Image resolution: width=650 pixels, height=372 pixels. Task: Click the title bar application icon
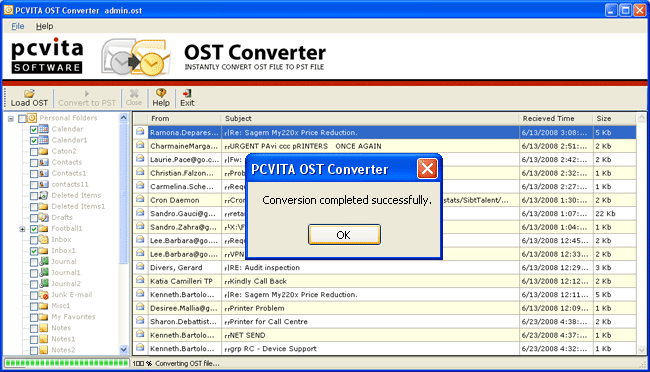(x=8, y=10)
